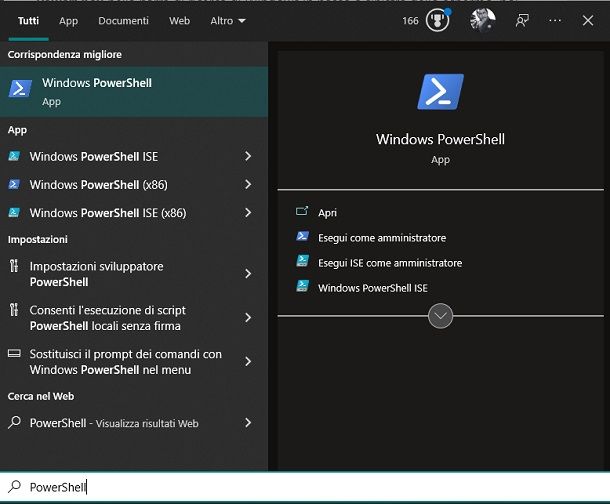Viewport: 610px width, 504px height.
Task: Open Impostazioni sviluppatore PowerShell setting
Action: pos(96,274)
